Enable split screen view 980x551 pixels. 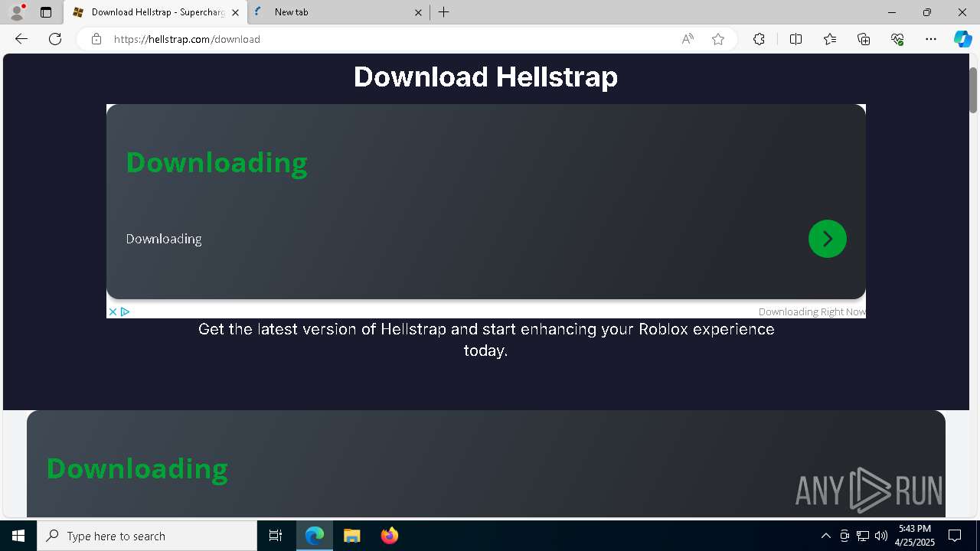(795, 39)
